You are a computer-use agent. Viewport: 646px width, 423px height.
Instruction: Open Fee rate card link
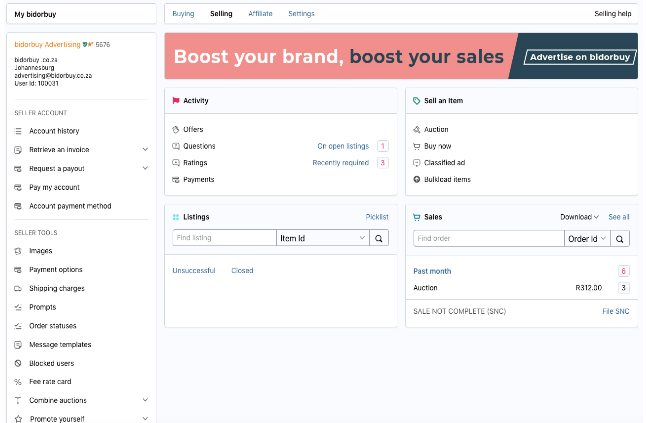[x=50, y=382]
